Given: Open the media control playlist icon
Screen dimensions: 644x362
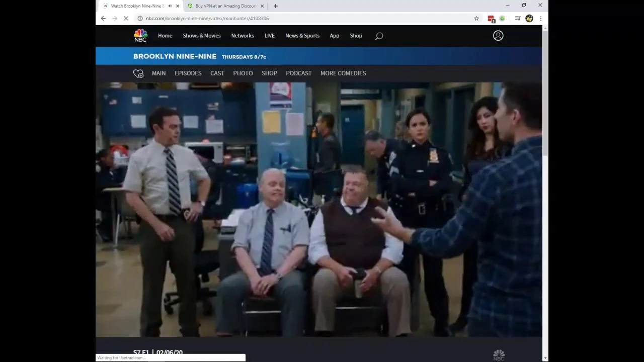Looking at the screenshot, I should click(518, 18).
